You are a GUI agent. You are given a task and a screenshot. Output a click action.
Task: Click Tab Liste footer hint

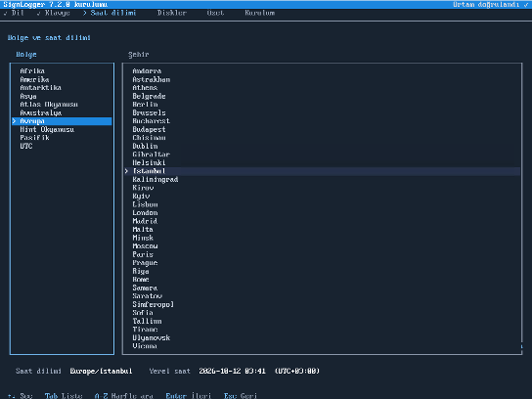pos(64,396)
